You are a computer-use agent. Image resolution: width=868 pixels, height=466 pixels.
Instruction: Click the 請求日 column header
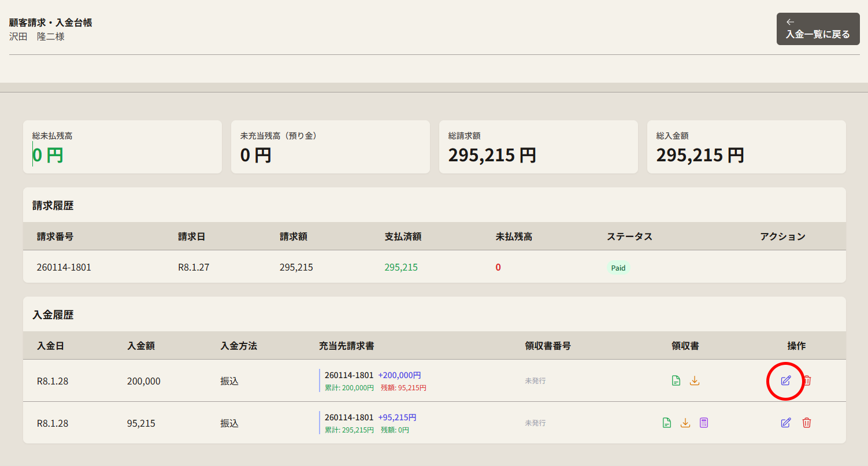(191, 236)
